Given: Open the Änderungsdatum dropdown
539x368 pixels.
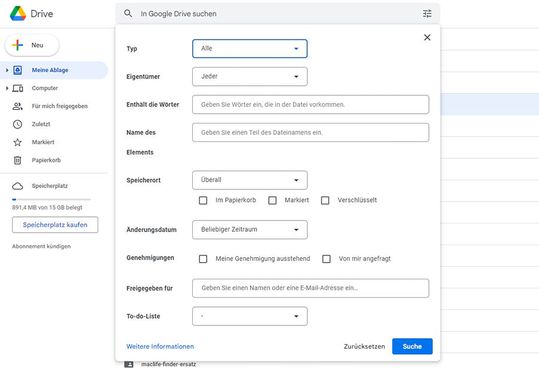Looking at the screenshot, I should pos(250,230).
